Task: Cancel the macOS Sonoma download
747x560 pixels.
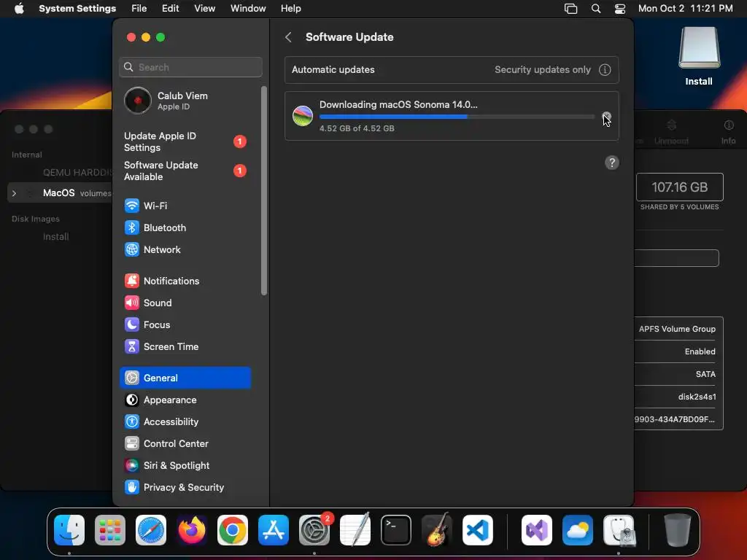Action: (606, 116)
